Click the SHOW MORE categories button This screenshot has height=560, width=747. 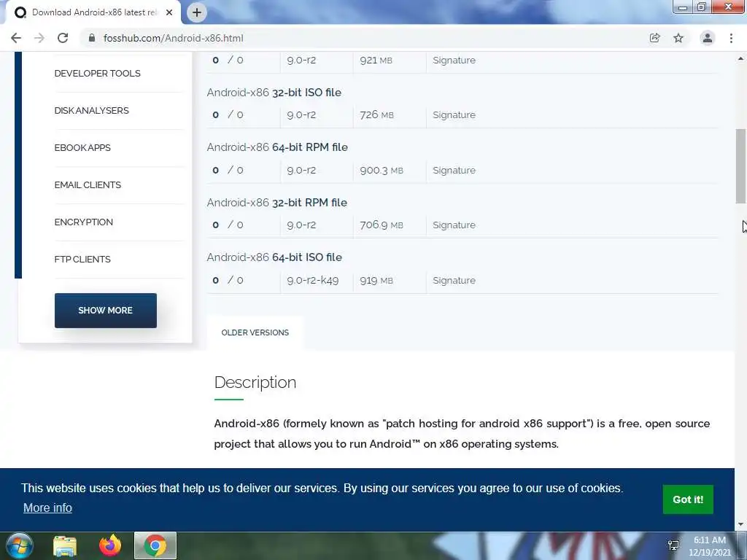point(105,311)
